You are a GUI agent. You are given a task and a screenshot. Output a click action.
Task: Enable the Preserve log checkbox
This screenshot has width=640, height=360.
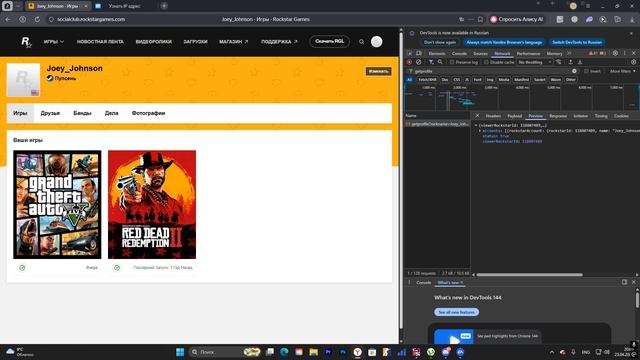452,62
